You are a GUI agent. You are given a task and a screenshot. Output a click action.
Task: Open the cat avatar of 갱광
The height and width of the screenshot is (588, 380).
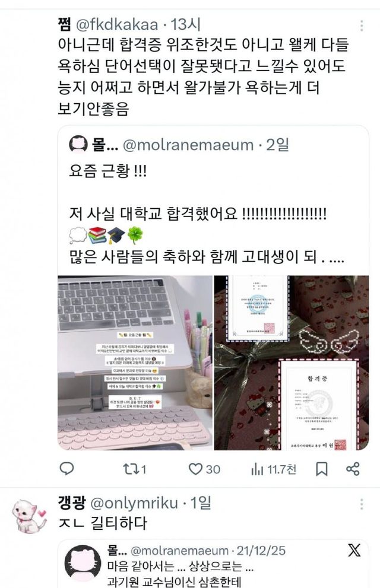click(x=29, y=516)
